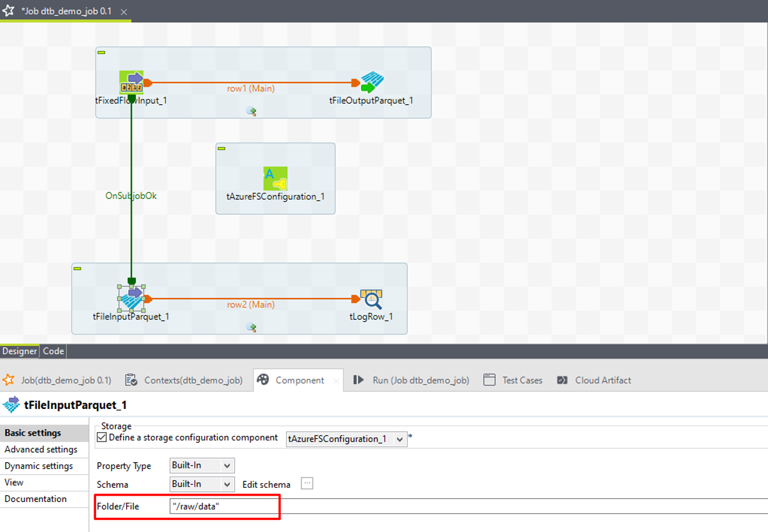Viewport: 768px width, 532px height.
Task: Collapse the tFixedFlowInput subjob with minus icon
Action: click(101, 52)
